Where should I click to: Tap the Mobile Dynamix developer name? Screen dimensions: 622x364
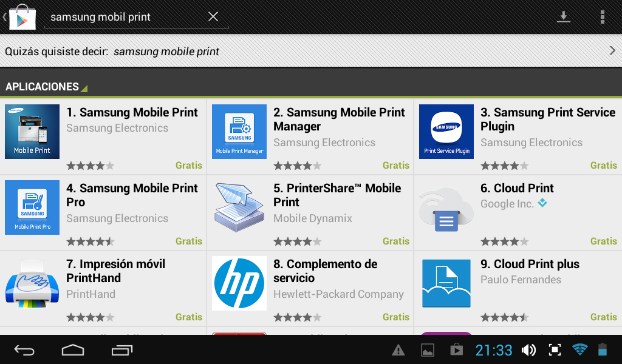coord(313,218)
